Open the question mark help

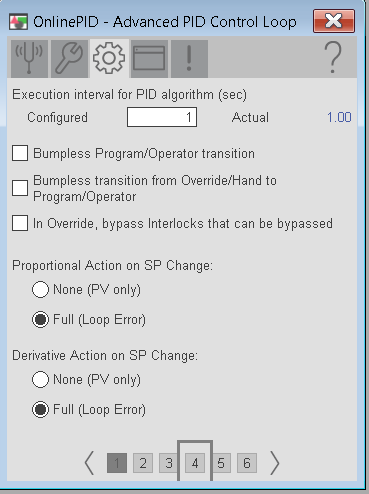pos(333,58)
